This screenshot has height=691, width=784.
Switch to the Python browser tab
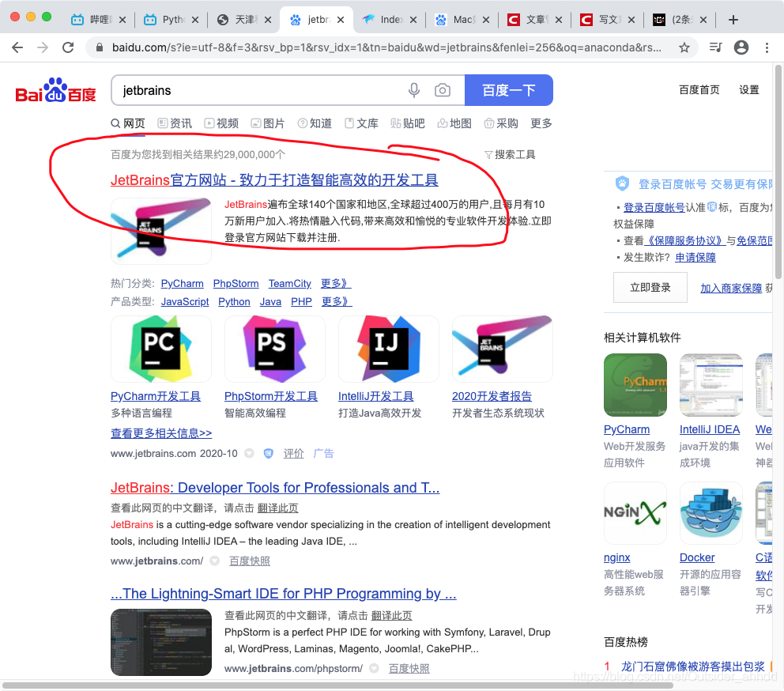coord(171,20)
